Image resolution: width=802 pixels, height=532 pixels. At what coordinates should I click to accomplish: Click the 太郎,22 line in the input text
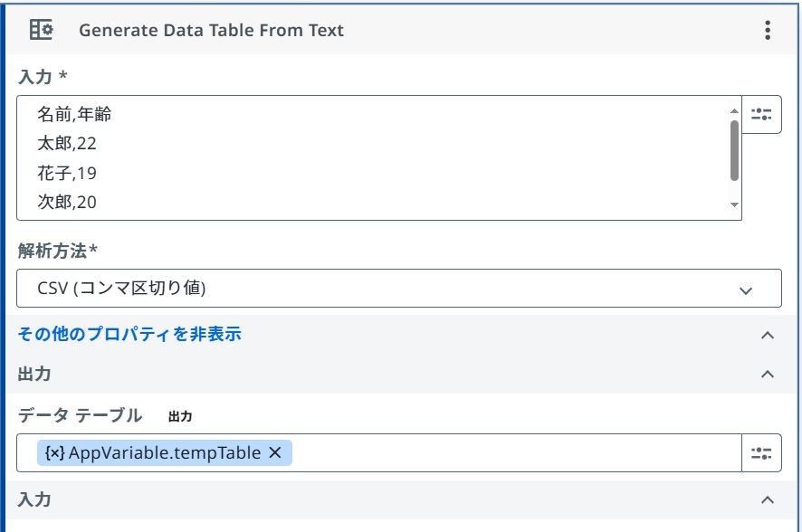(x=67, y=143)
